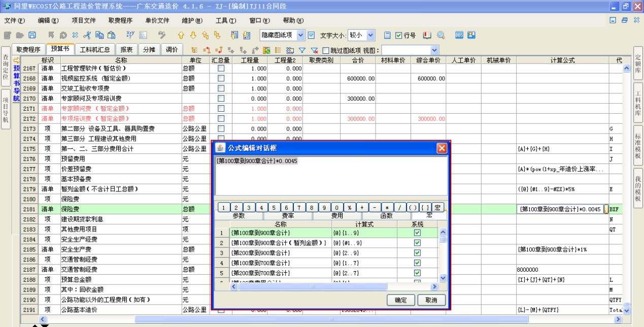Screen dimensions: 644x327
Task: Click the scissors cut icon
Action: (87, 35)
